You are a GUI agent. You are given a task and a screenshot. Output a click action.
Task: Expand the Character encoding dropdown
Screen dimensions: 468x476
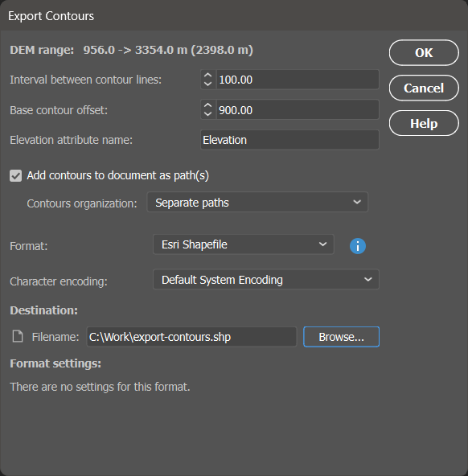tap(266, 280)
